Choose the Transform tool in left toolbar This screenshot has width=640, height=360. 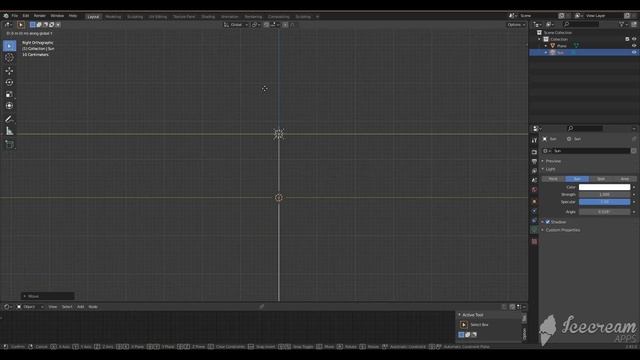tap(9, 106)
